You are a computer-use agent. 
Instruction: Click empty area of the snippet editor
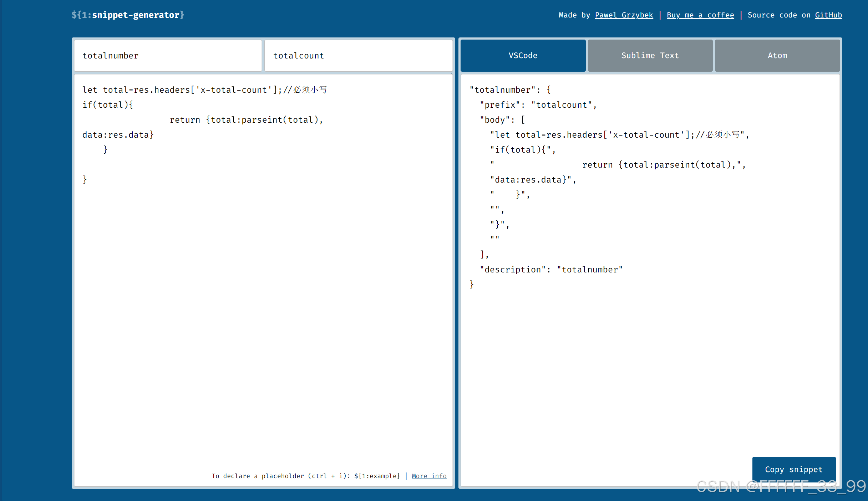pos(263,303)
